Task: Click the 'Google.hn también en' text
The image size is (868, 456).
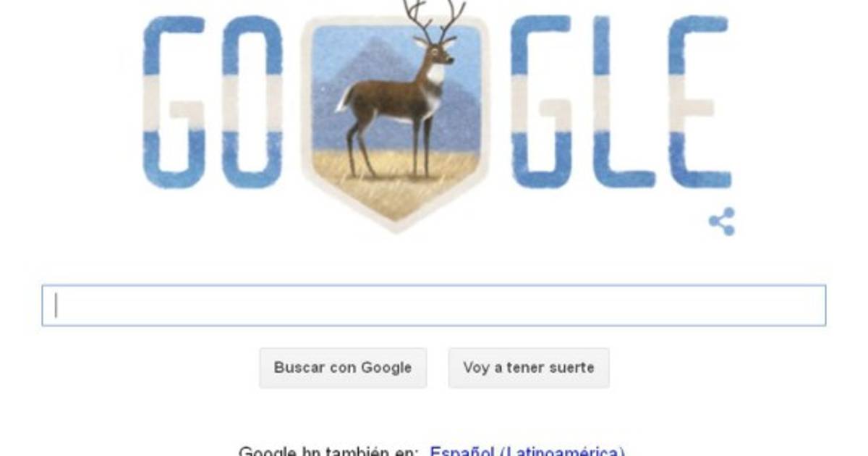Action: click(328, 452)
